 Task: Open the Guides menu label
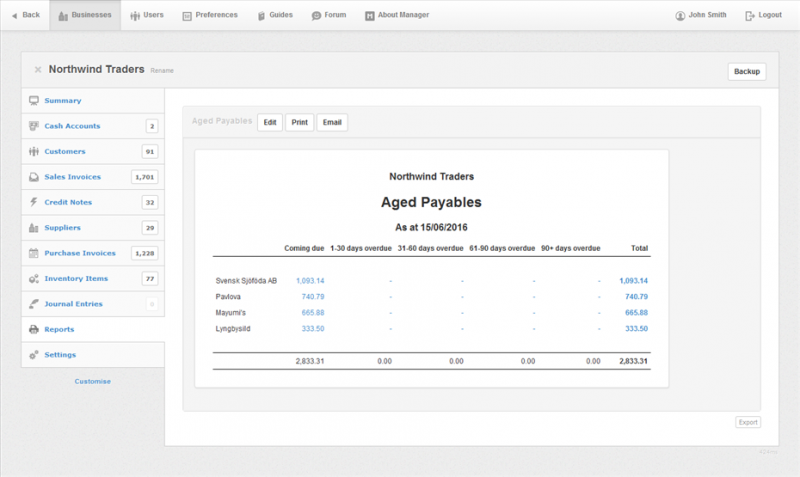281,15
